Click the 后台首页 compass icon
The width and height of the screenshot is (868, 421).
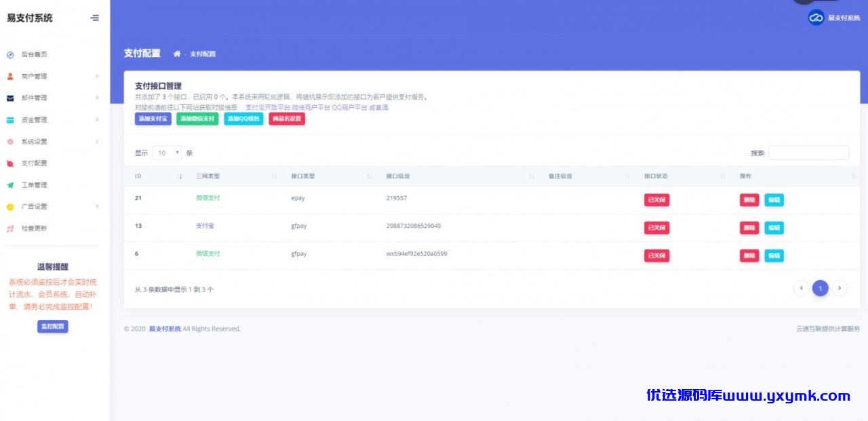pyautogui.click(x=10, y=55)
